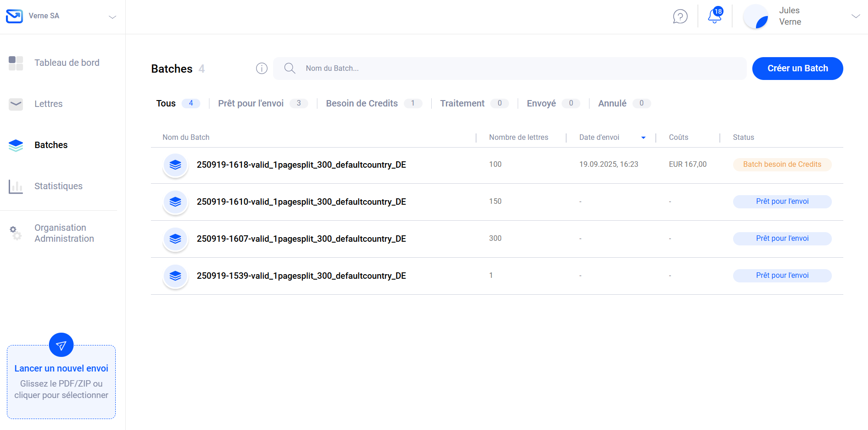This screenshot has height=430, width=868.
Task: Click batch icon for 250919-1539 row
Action: (175, 276)
